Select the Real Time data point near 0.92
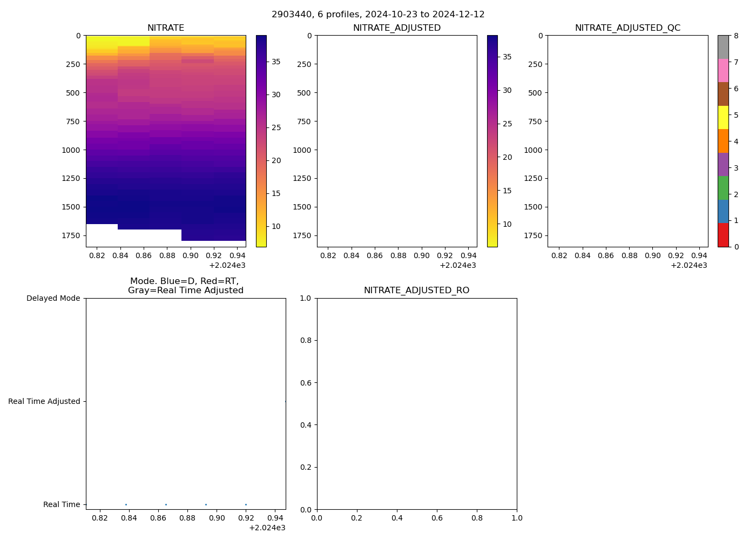This screenshot has width=756, height=540. point(246,504)
